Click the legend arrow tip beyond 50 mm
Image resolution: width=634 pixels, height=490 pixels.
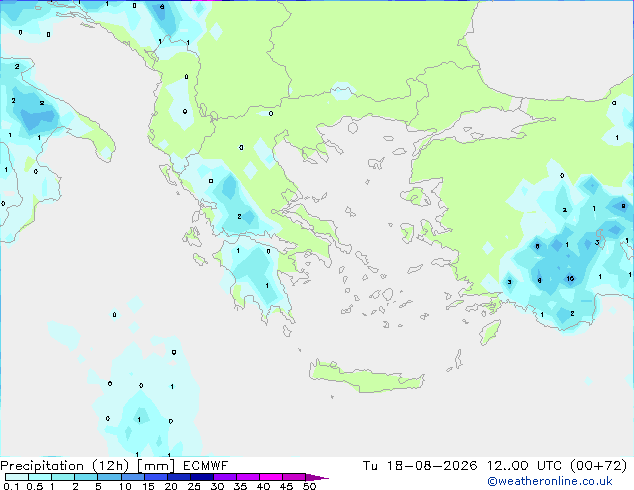click(x=317, y=477)
